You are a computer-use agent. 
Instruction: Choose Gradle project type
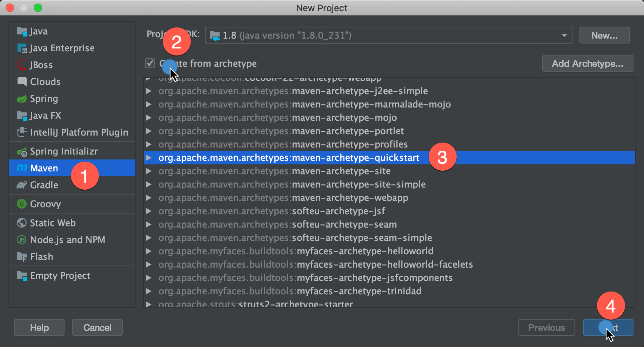pos(72,185)
